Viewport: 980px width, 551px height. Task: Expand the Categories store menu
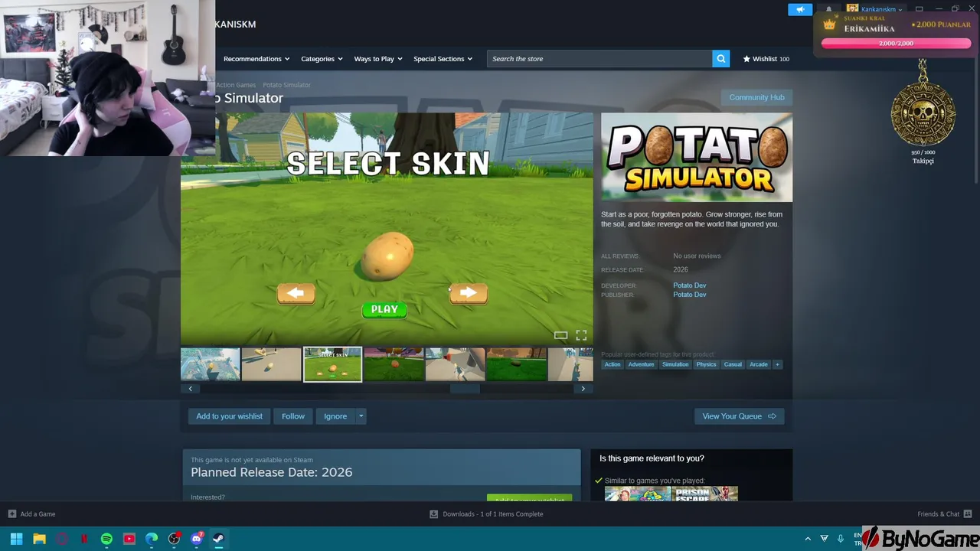pos(322,59)
